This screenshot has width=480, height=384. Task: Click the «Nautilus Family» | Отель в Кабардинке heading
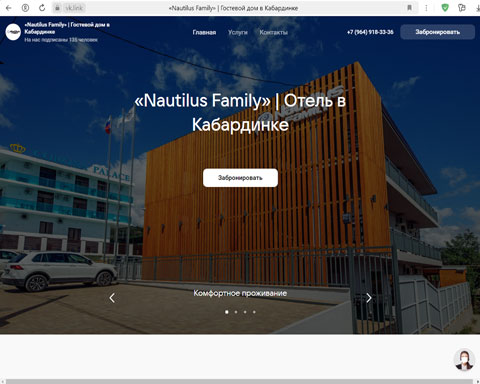point(240,113)
